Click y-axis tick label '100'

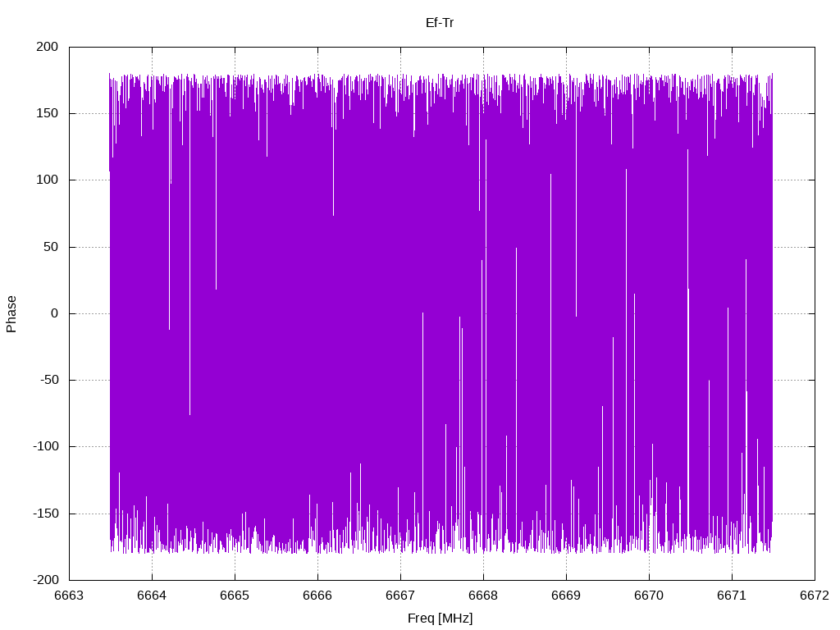point(47,180)
